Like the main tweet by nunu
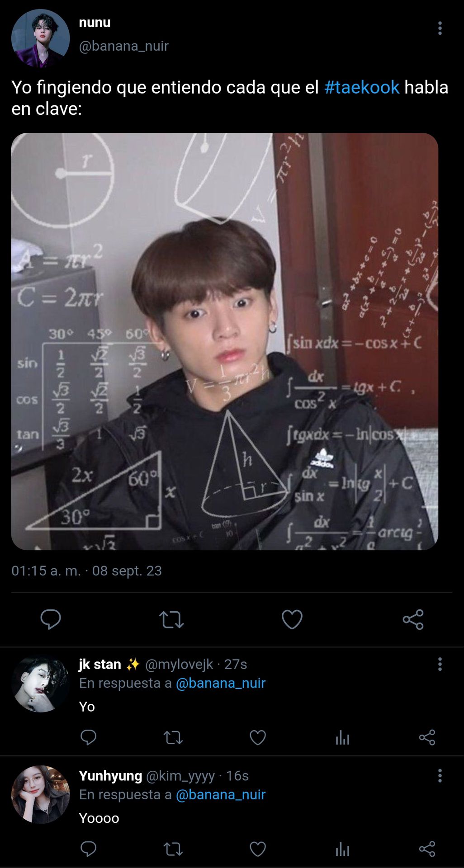 pyautogui.click(x=292, y=619)
